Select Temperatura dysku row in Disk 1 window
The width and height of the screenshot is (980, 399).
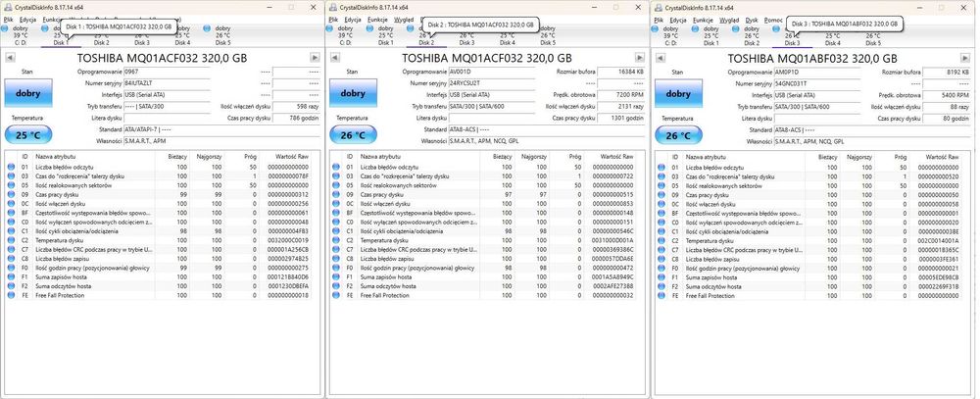pyautogui.click(x=158, y=241)
